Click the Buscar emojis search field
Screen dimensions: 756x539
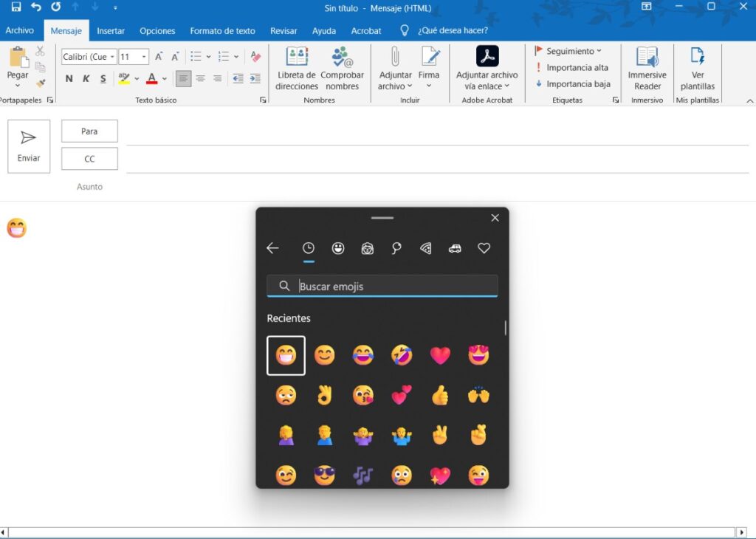382,286
